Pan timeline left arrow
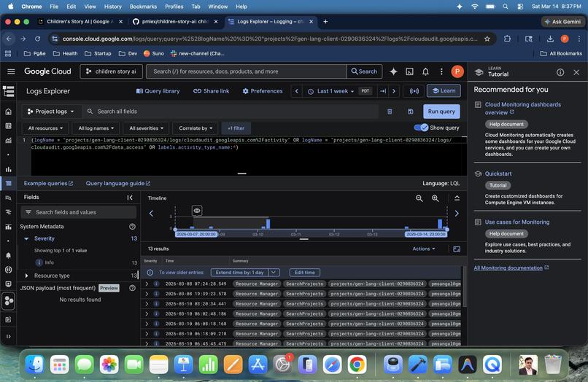This screenshot has width=588, height=382. (x=151, y=214)
